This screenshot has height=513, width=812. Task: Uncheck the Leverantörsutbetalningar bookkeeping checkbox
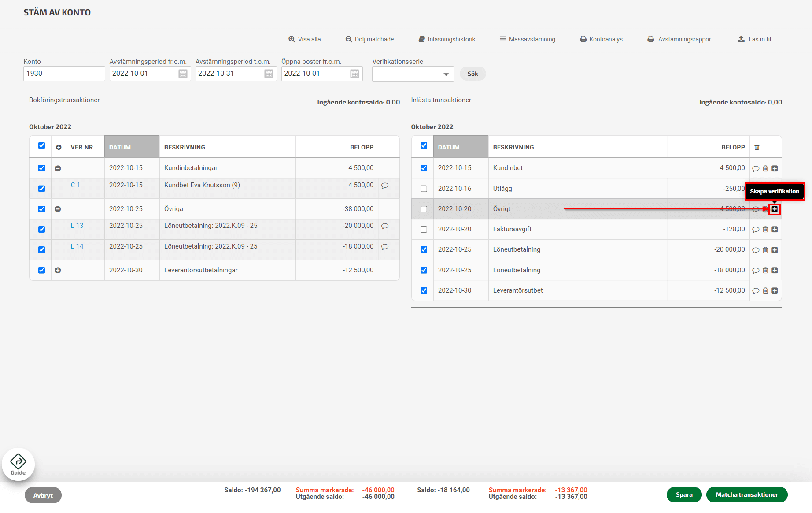pyautogui.click(x=41, y=270)
